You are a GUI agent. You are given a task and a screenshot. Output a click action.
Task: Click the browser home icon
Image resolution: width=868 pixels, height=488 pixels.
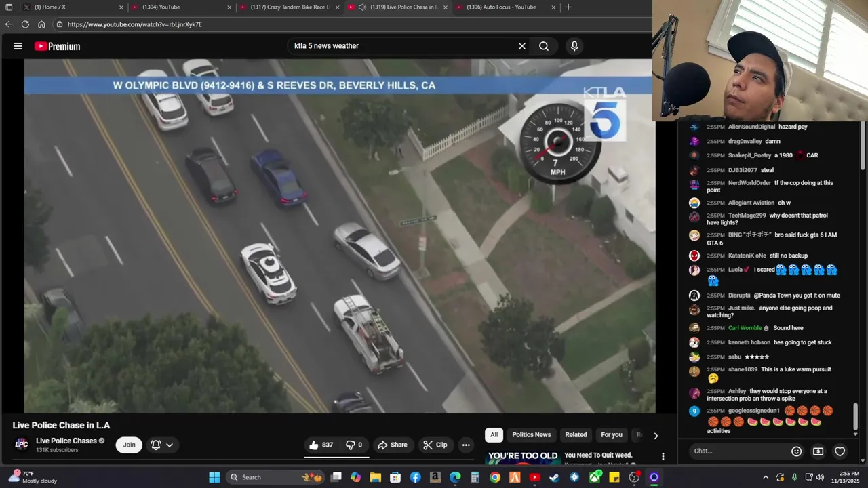pos(41,24)
